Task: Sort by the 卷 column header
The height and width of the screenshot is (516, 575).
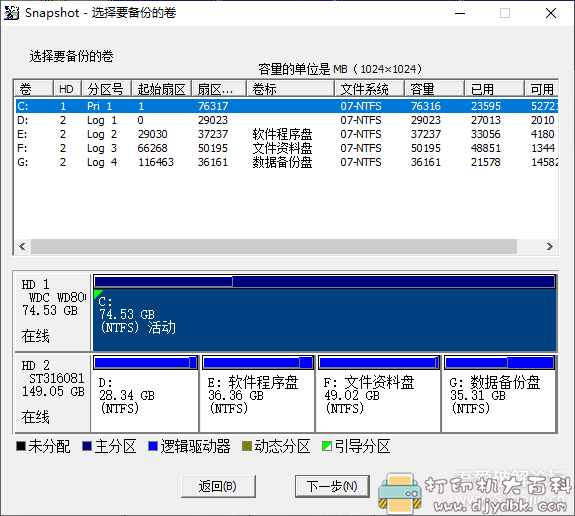Action: pos(34,89)
